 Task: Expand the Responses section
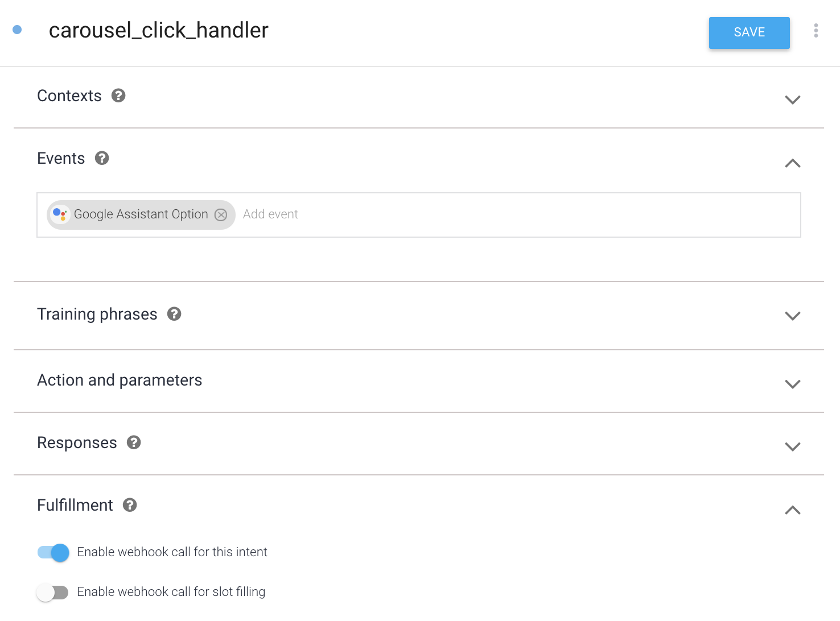792,446
